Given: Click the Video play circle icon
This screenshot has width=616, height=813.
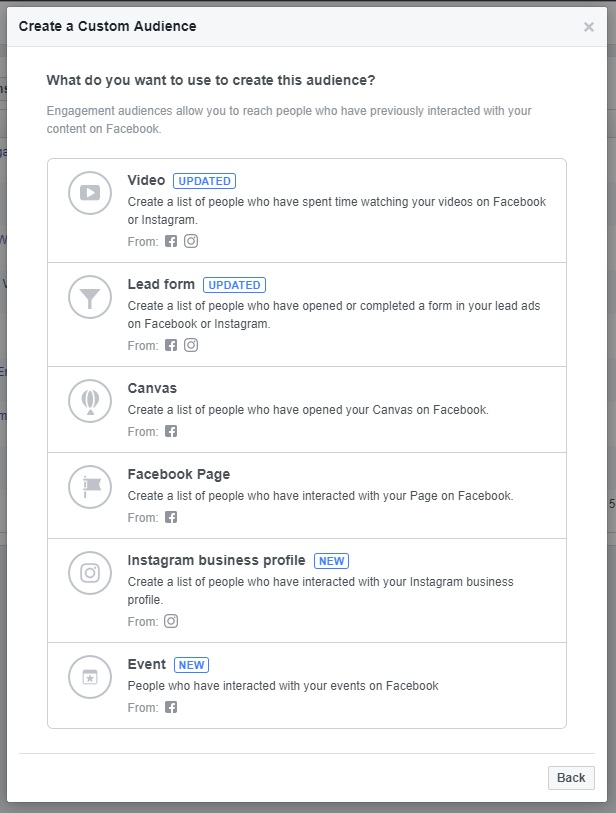Looking at the screenshot, I should coord(90,193).
